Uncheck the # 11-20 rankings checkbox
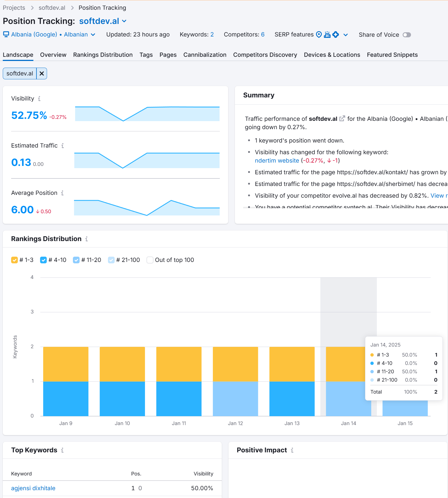448x498 pixels. click(76, 260)
